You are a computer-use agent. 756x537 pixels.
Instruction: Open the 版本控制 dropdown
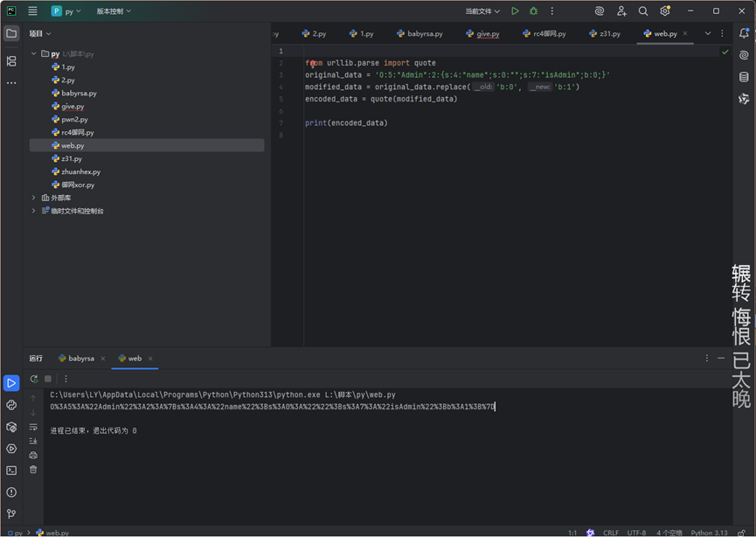tap(114, 11)
